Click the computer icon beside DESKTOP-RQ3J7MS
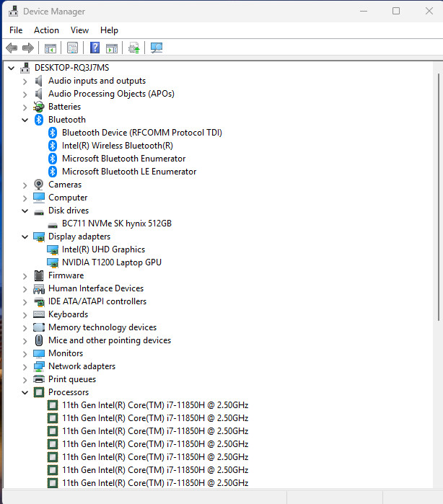Screen dimensions: 443x504 pos(25,68)
